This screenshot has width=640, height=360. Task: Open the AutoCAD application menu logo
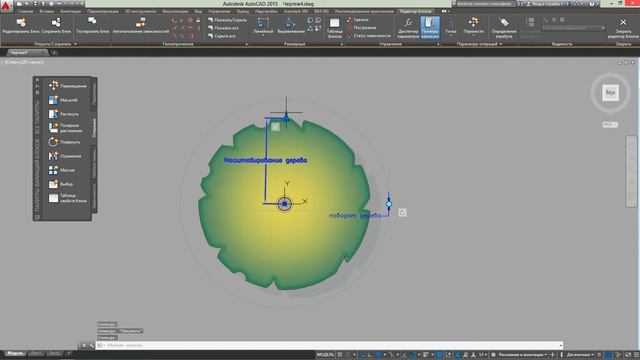coord(6,5)
